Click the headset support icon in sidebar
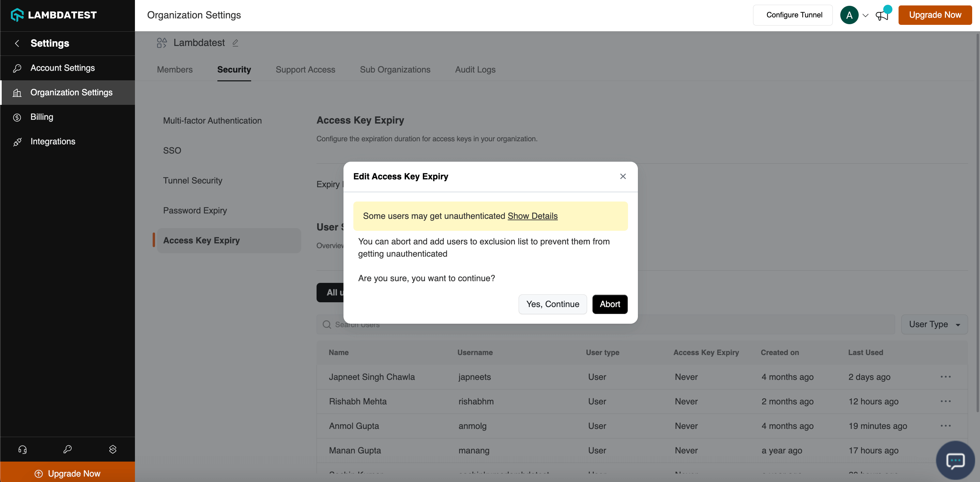 coord(22,449)
